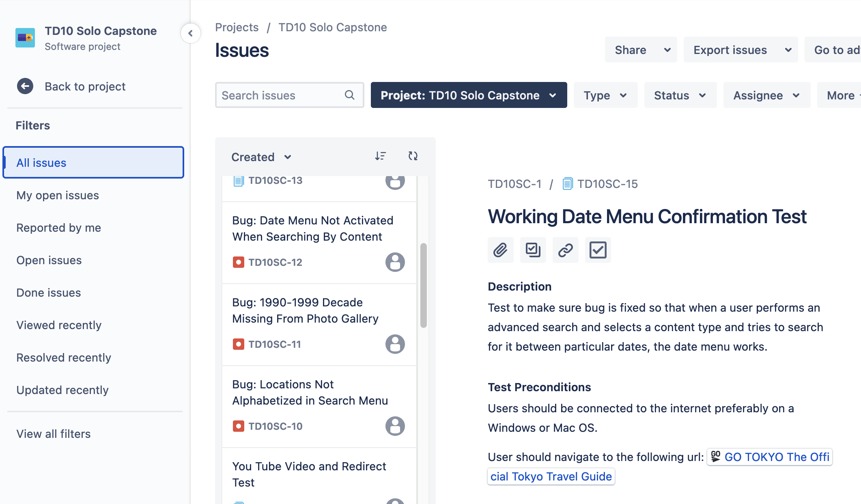Select the My open issues filter
This screenshot has height=504, width=861.
click(x=57, y=195)
